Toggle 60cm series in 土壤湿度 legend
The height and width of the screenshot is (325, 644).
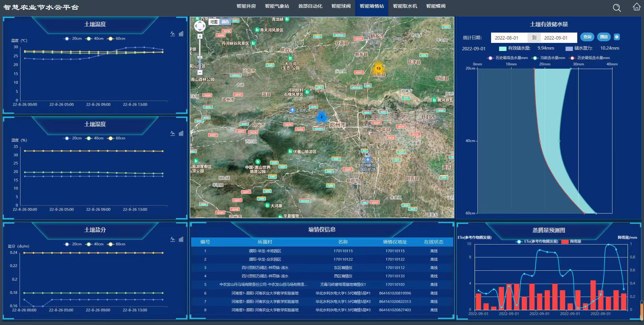pyautogui.click(x=116, y=138)
